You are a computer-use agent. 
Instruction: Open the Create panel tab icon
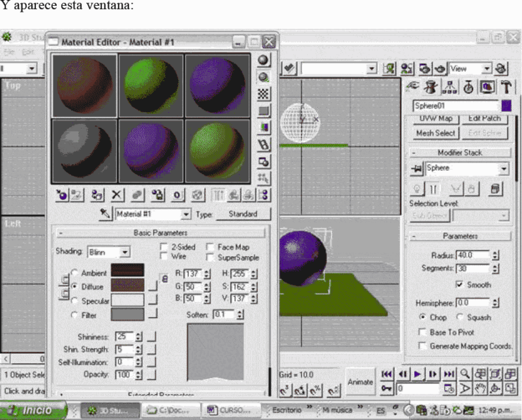(x=412, y=87)
